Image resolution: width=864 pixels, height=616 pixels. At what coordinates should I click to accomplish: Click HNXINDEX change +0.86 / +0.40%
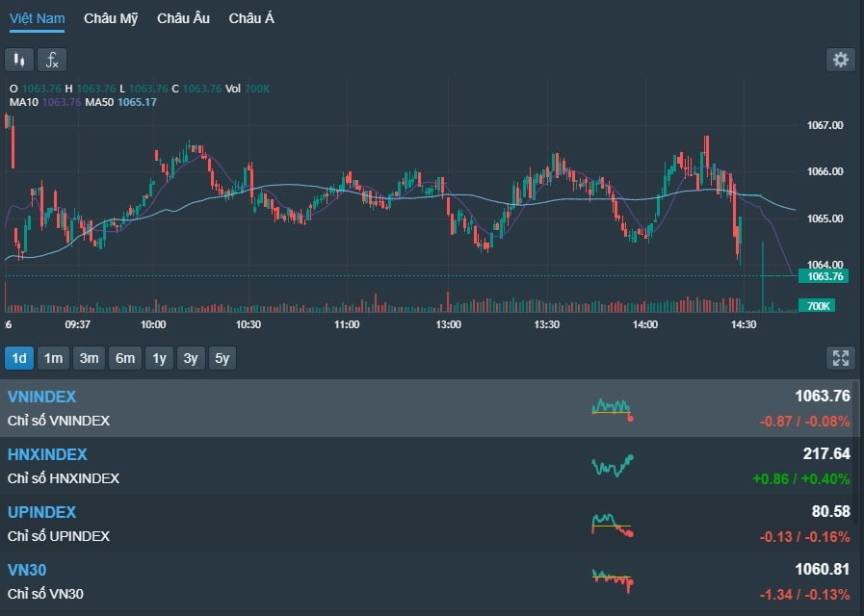[801, 479]
